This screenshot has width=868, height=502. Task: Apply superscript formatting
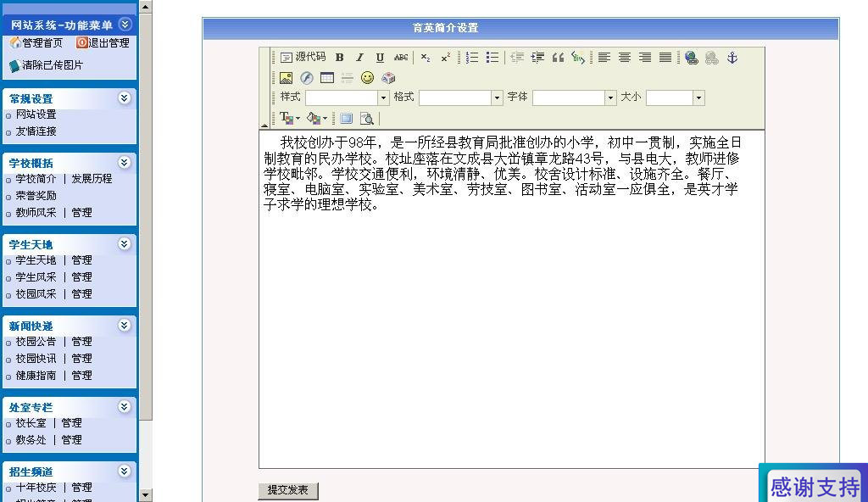pyautogui.click(x=446, y=57)
